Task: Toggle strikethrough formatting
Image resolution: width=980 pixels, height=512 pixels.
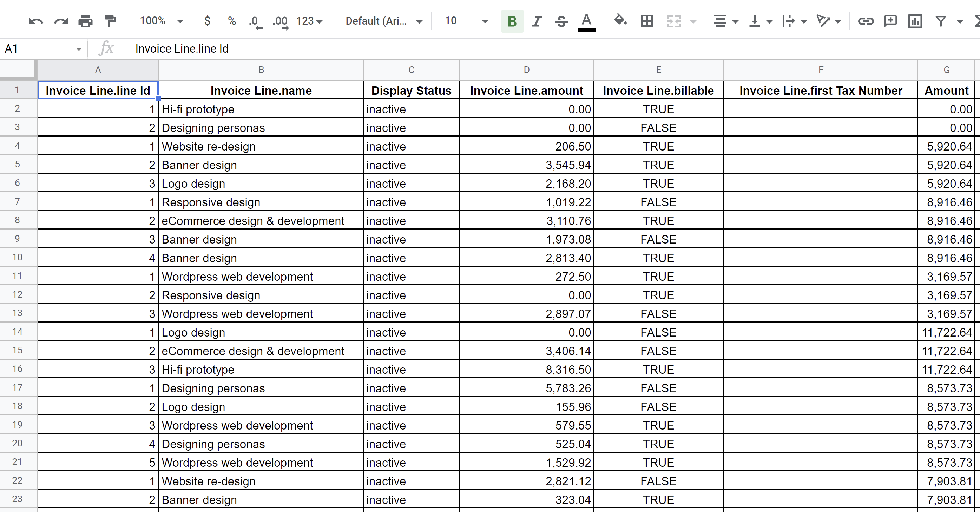Action: click(x=561, y=21)
